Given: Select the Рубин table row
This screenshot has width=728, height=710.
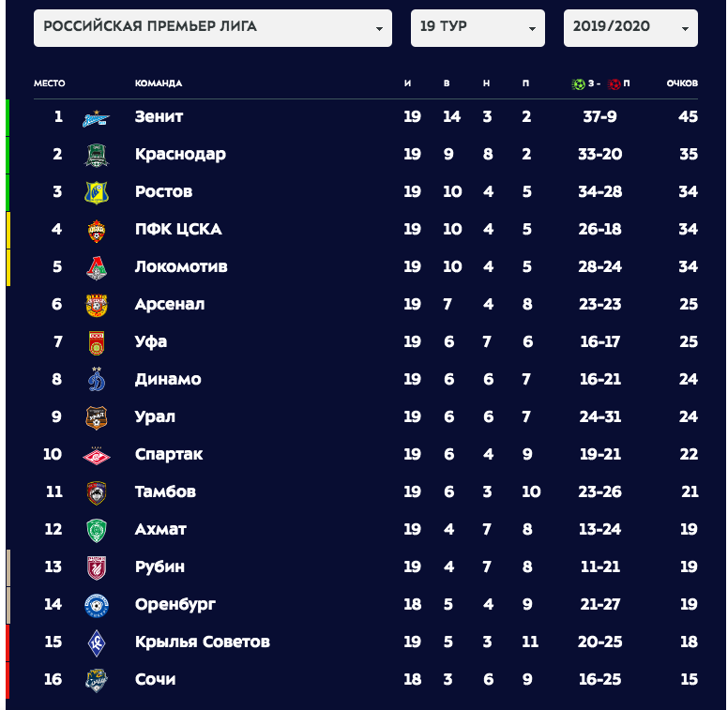Looking at the screenshot, I should click(x=366, y=566).
